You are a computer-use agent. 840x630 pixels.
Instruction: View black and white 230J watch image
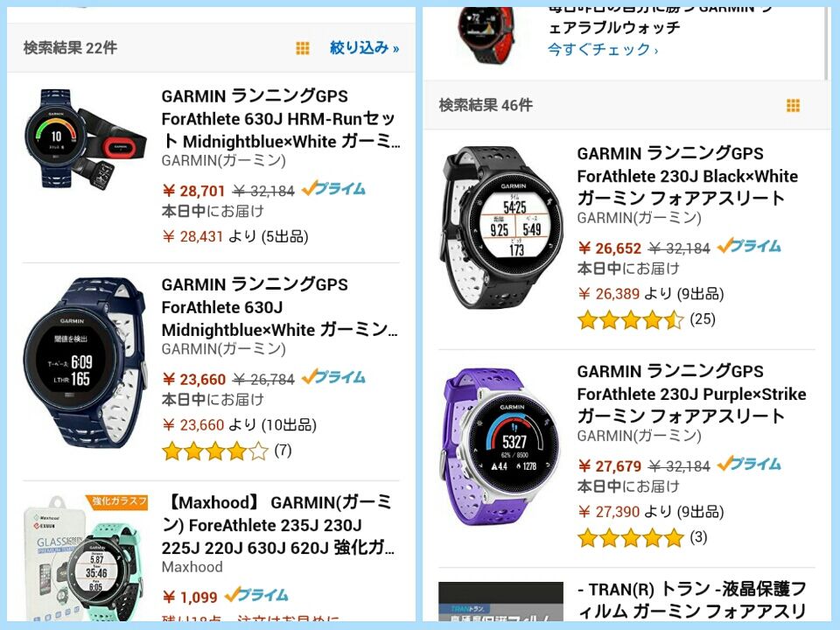tap(501, 227)
